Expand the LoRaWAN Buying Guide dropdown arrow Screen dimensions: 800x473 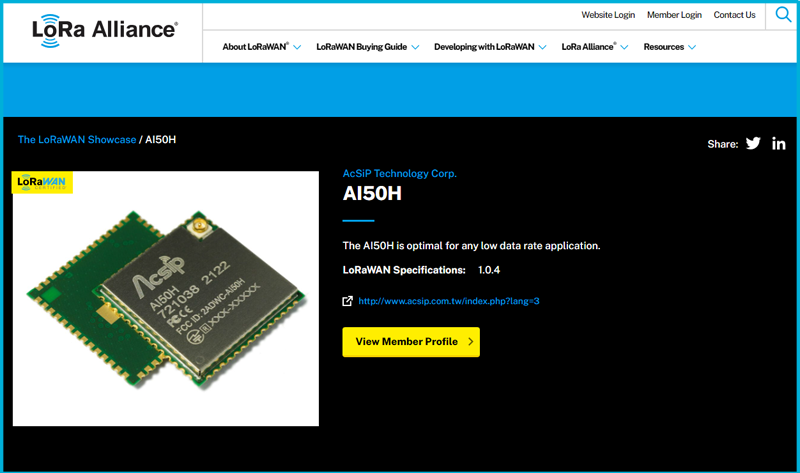point(415,47)
